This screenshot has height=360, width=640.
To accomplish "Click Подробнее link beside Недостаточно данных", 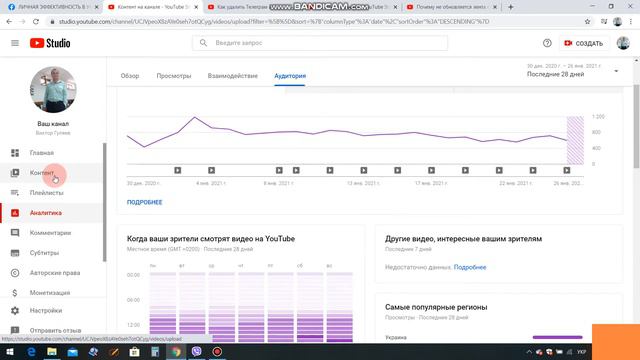I will pyautogui.click(x=470, y=267).
